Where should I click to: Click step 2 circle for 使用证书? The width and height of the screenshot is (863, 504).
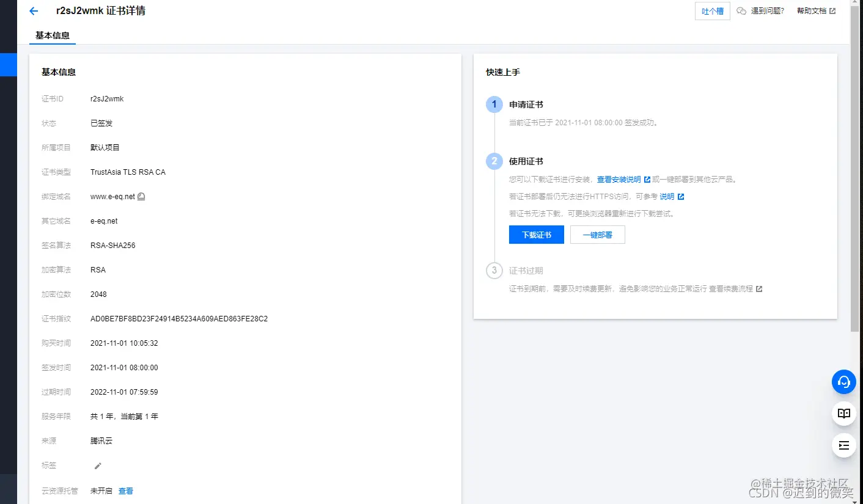point(494,161)
